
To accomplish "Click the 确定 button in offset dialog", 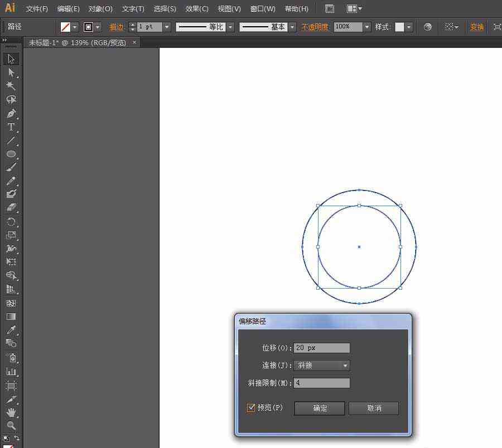I will (x=320, y=408).
